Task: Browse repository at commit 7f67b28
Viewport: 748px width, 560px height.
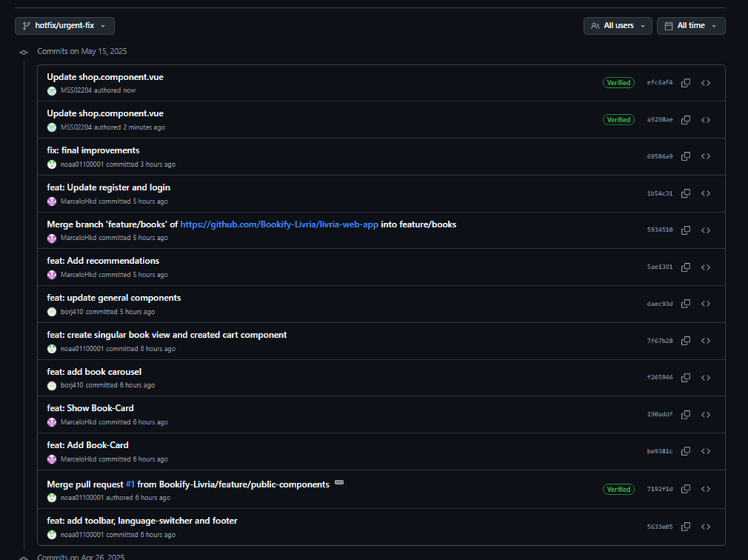Action: point(706,341)
